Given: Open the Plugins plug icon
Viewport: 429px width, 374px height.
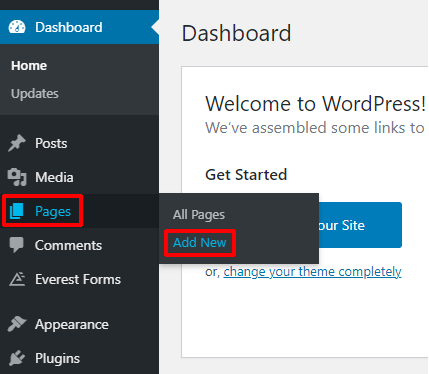Looking at the screenshot, I should pyautogui.click(x=17, y=358).
